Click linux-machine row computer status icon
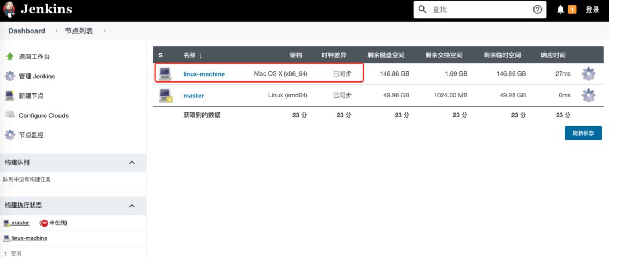 165,73
